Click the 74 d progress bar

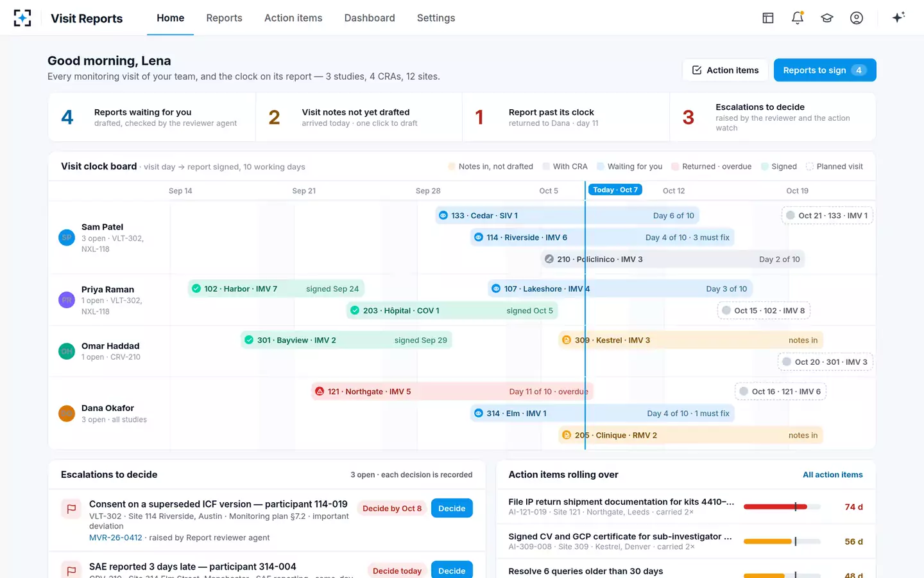coord(782,507)
